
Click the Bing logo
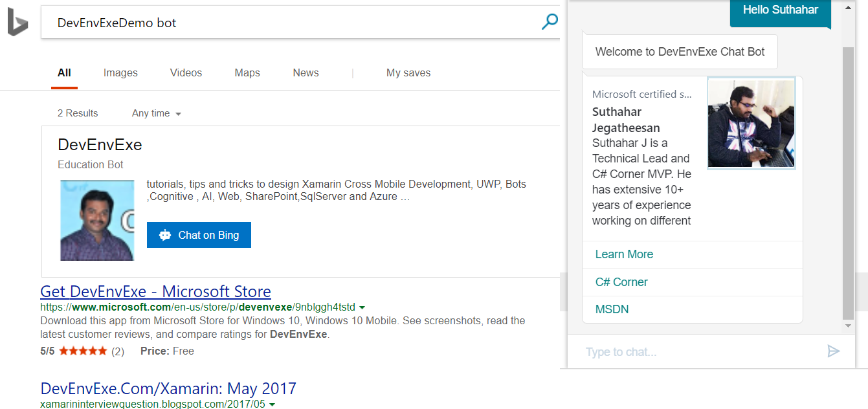coord(17,23)
